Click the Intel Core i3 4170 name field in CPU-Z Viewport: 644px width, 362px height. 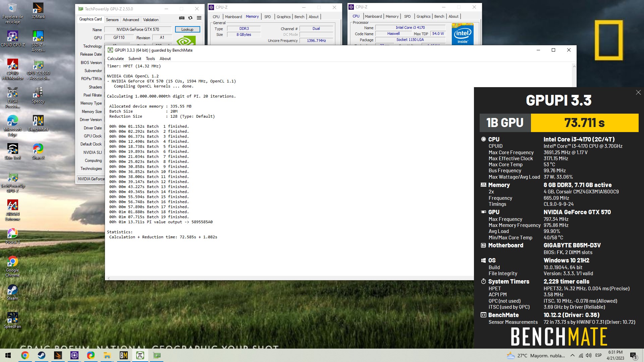410,28
